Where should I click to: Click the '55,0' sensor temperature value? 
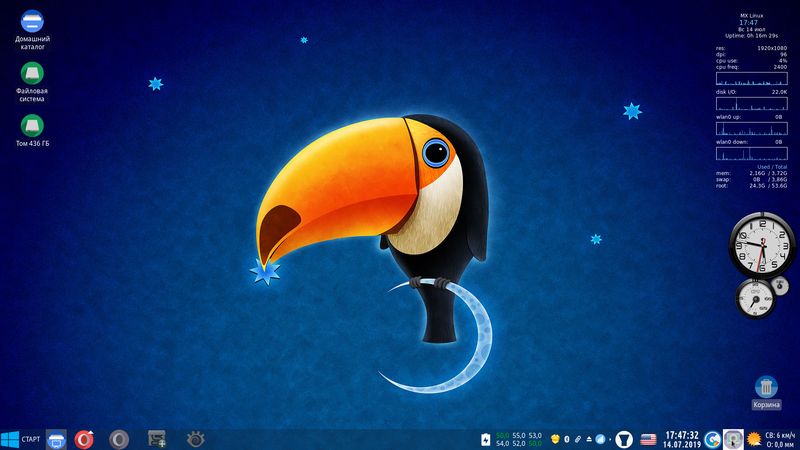[x=519, y=435]
